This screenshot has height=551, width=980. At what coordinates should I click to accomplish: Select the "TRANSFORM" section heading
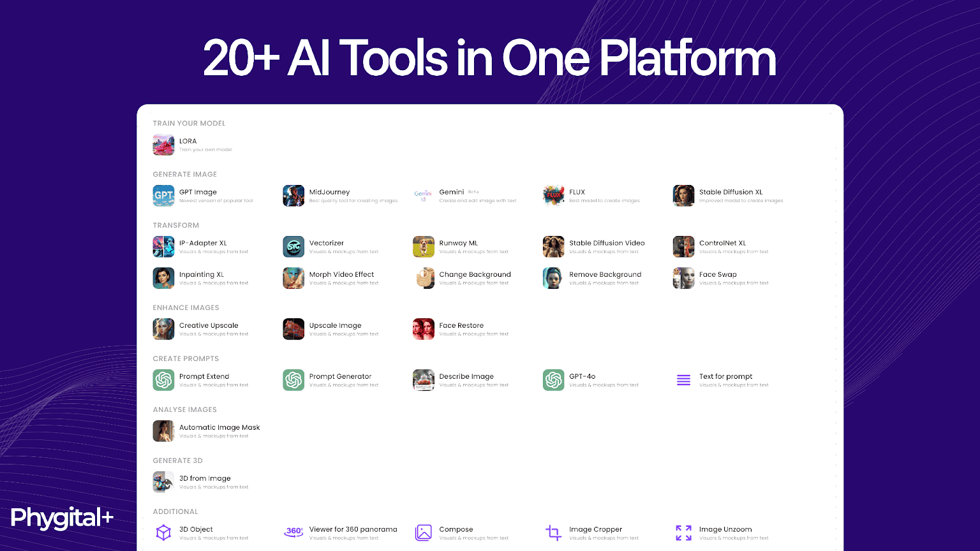[176, 225]
